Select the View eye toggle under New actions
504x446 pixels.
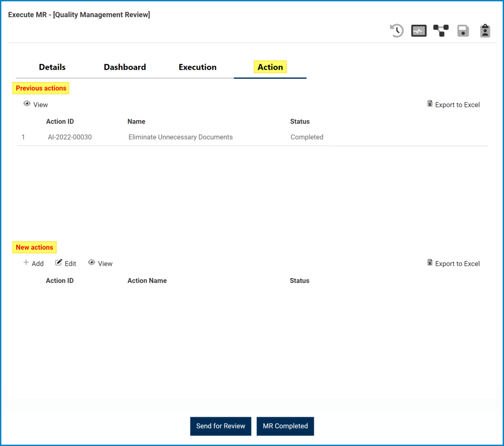pyautogui.click(x=92, y=262)
